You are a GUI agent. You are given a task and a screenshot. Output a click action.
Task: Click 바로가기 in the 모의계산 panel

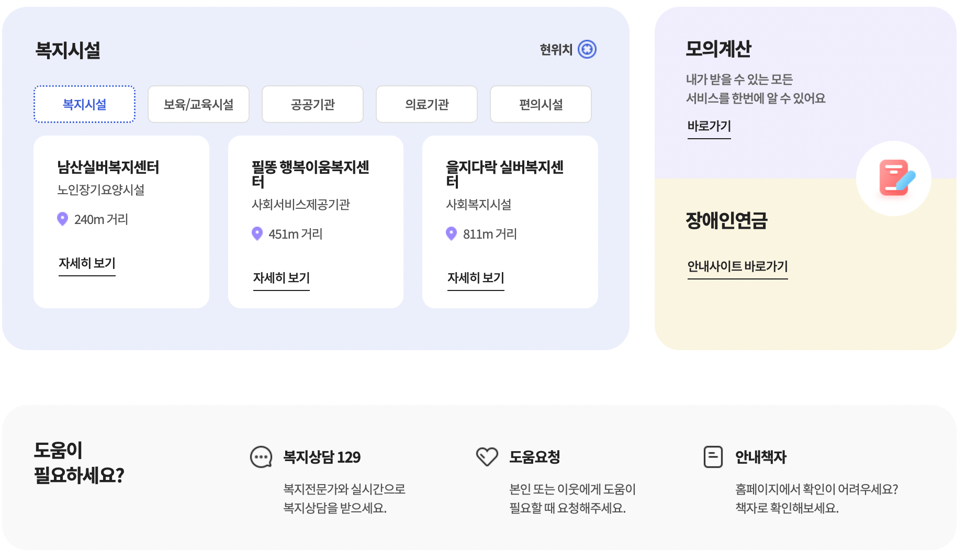pos(709,126)
